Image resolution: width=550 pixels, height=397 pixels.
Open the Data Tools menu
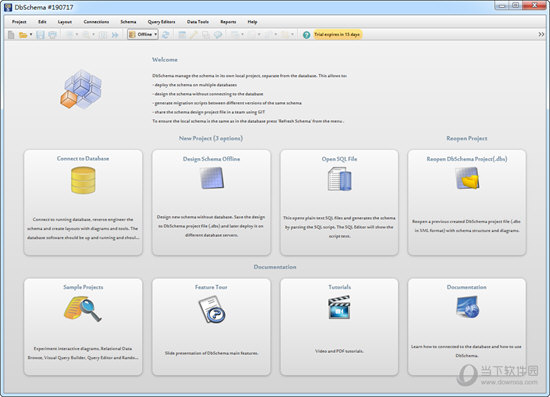(197, 22)
